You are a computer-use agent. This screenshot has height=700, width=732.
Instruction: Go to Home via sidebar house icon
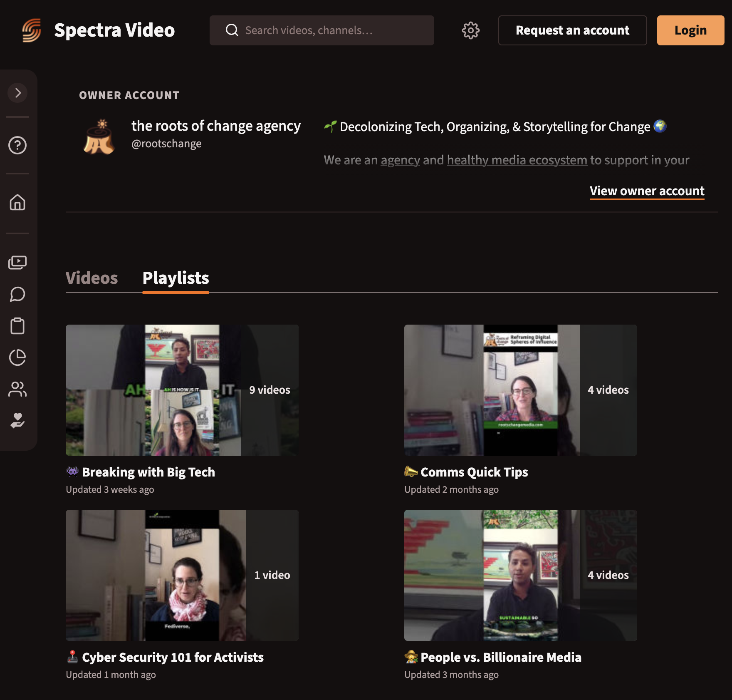(x=17, y=203)
